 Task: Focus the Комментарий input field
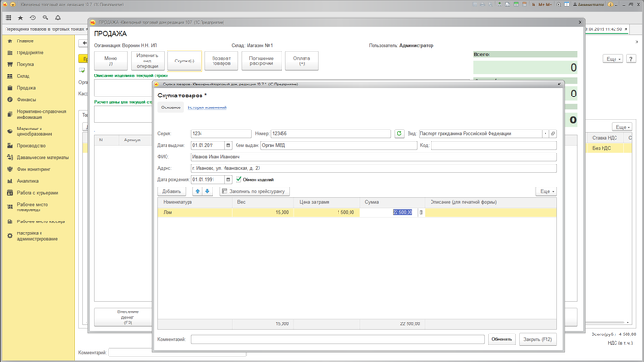click(338, 339)
